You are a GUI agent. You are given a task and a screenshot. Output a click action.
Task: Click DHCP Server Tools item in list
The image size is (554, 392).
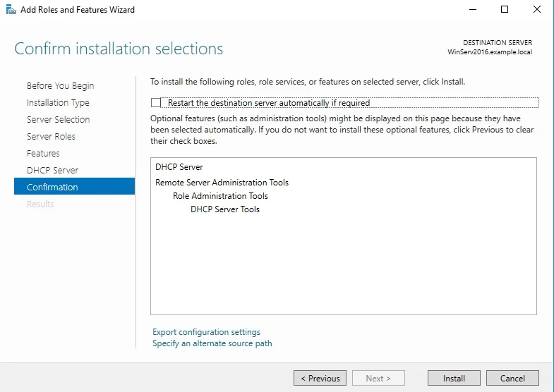(x=225, y=209)
